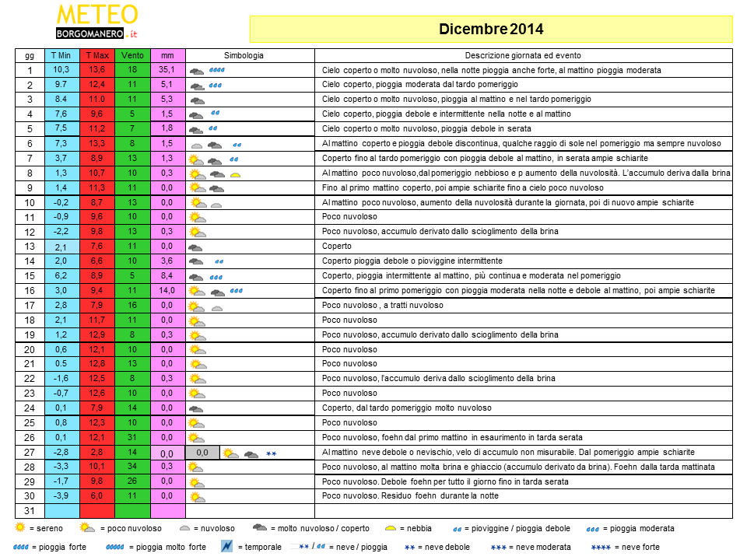Select the neve / pioggia legend icon
Screen dimensions: 747x560
(x=311, y=547)
